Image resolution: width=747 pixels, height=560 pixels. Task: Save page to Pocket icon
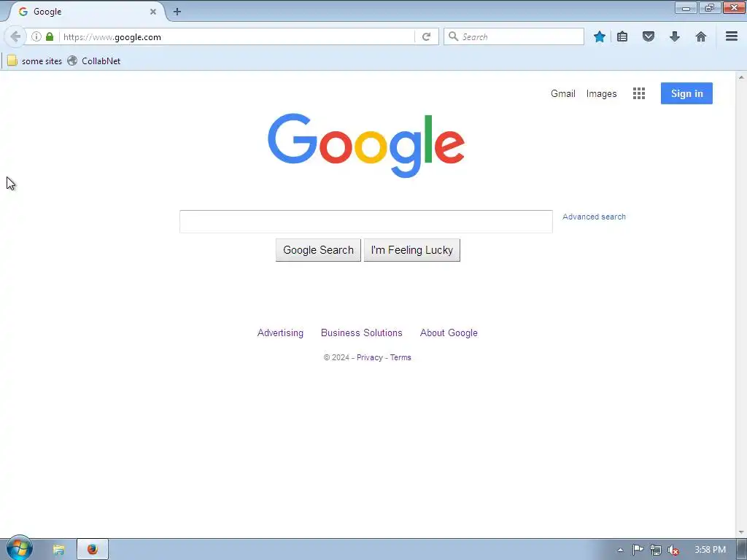pyautogui.click(x=649, y=36)
